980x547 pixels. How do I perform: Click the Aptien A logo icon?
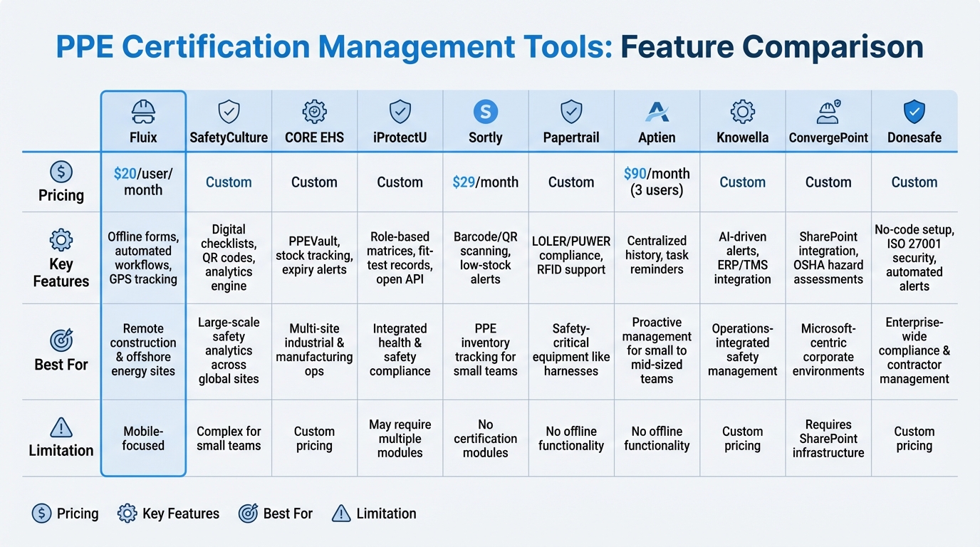[x=657, y=112]
